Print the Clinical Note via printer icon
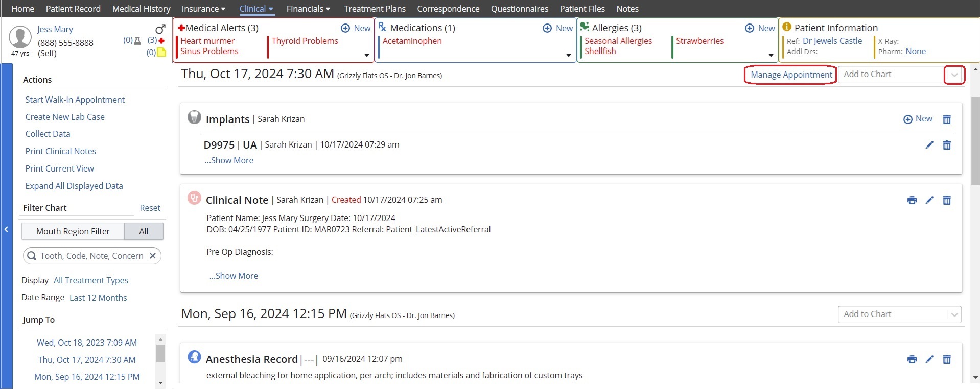The width and height of the screenshot is (980, 389). [x=912, y=200]
